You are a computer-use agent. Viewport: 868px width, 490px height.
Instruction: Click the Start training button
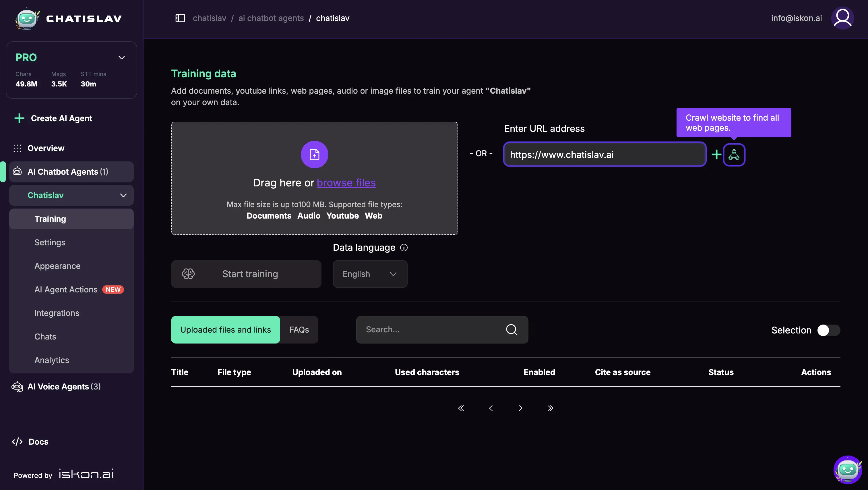246,274
